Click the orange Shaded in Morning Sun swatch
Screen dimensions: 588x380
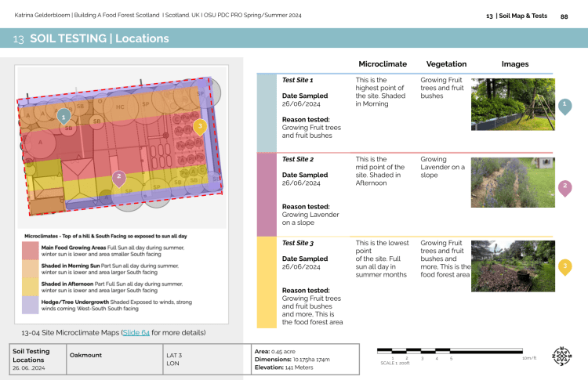31,269
